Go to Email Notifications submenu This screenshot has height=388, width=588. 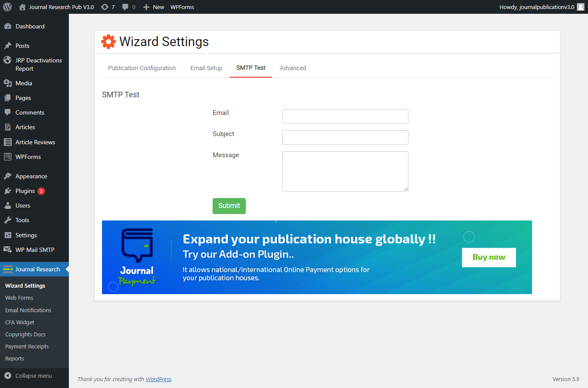click(28, 310)
